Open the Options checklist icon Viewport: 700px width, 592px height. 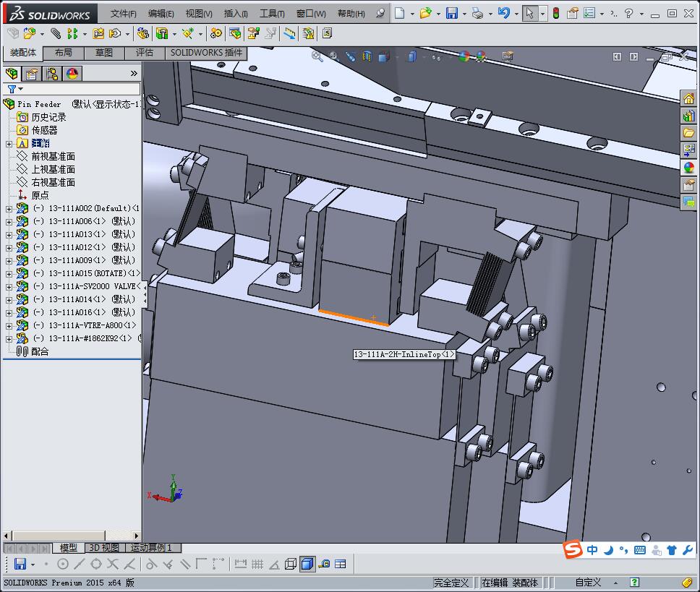589,14
